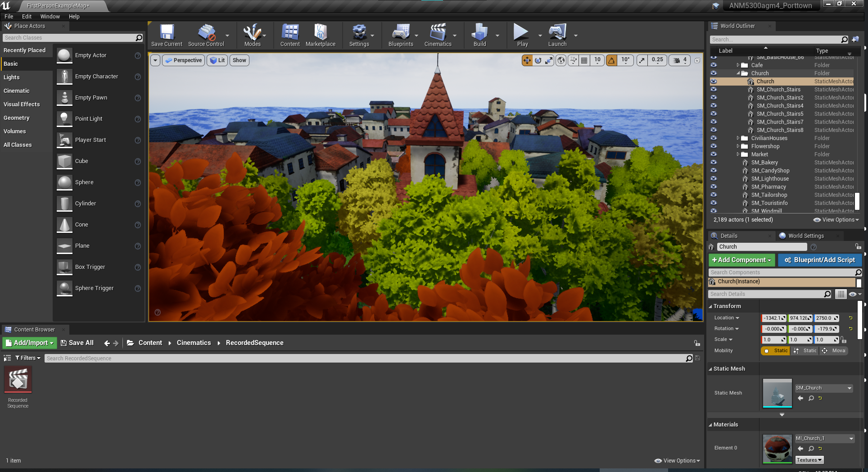Select SM_Lighthouse in World Outliner

(x=770, y=179)
